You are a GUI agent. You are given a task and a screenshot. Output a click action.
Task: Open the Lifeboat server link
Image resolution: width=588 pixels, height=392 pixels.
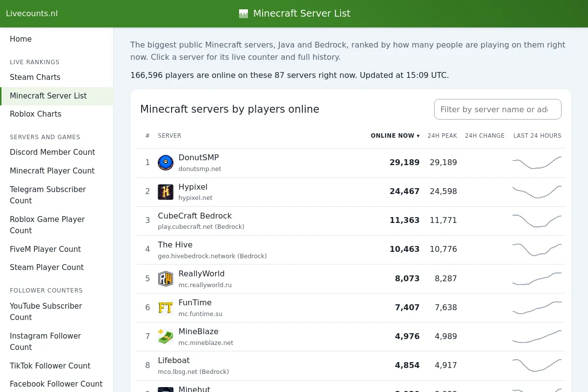click(x=173, y=360)
